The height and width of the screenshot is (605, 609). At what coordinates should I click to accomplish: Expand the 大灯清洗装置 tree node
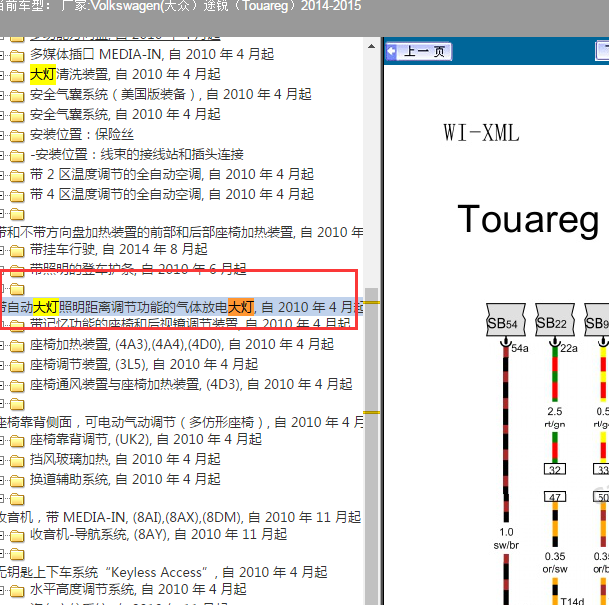(x=2, y=76)
